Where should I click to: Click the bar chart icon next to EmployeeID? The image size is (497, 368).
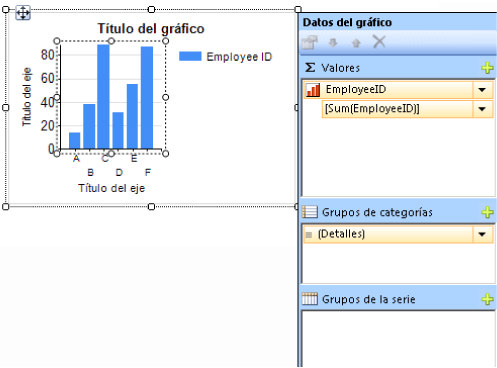(313, 90)
